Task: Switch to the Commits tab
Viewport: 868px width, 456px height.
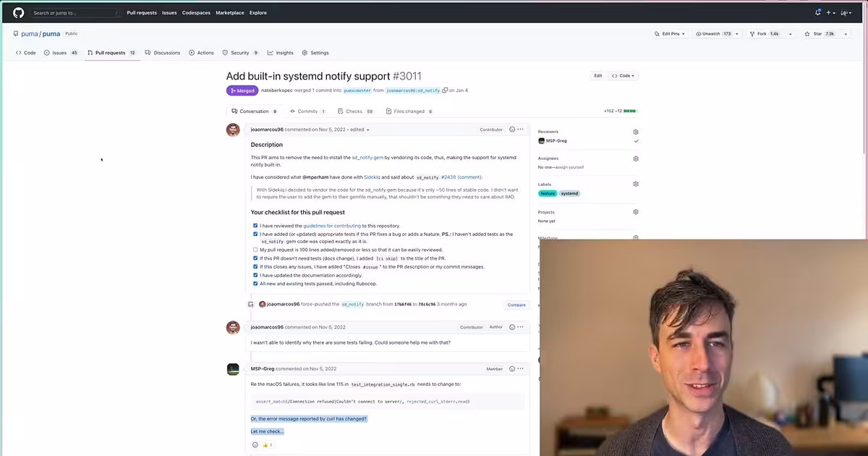Action: tap(307, 111)
